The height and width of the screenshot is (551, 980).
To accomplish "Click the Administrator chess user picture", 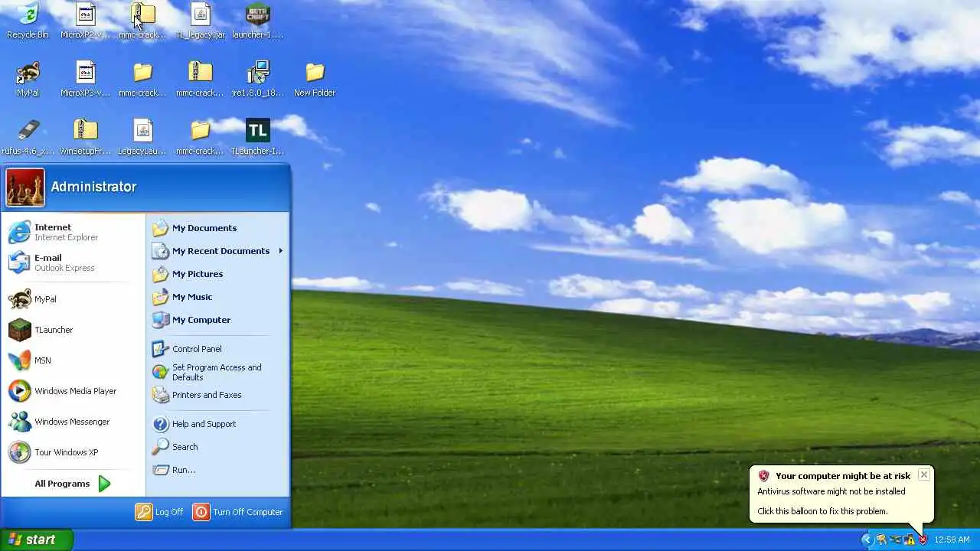I will pyautogui.click(x=25, y=187).
